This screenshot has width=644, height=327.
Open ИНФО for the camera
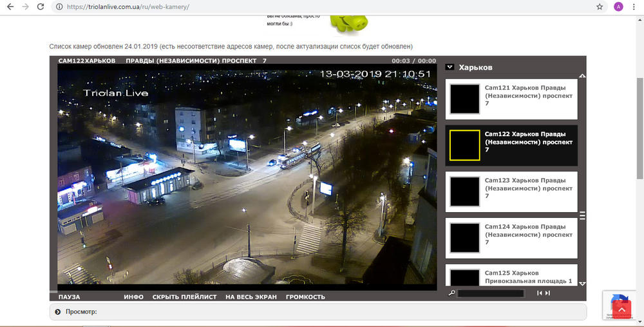[133, 297]
